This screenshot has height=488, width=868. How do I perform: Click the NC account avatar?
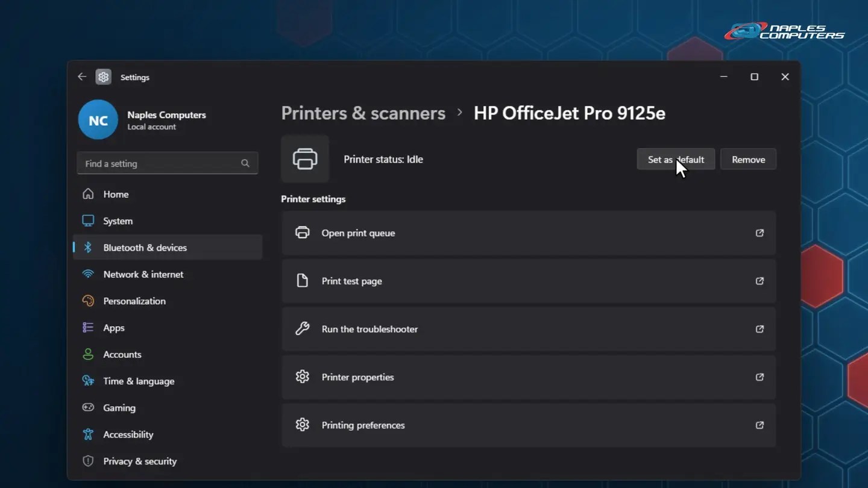98,120
